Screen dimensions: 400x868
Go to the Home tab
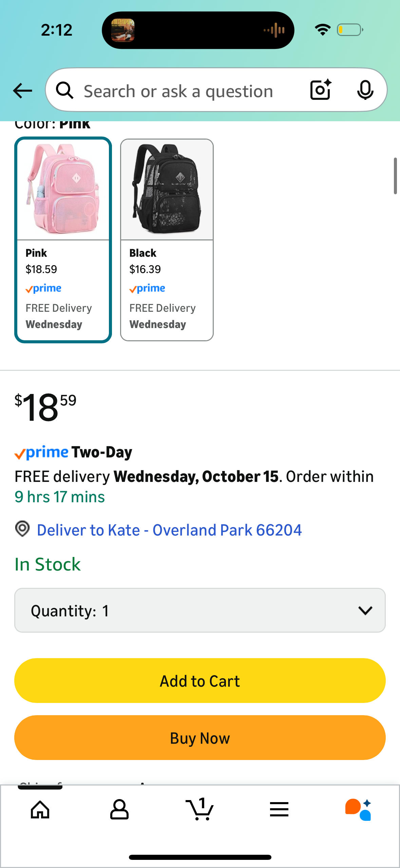point(40,809)
